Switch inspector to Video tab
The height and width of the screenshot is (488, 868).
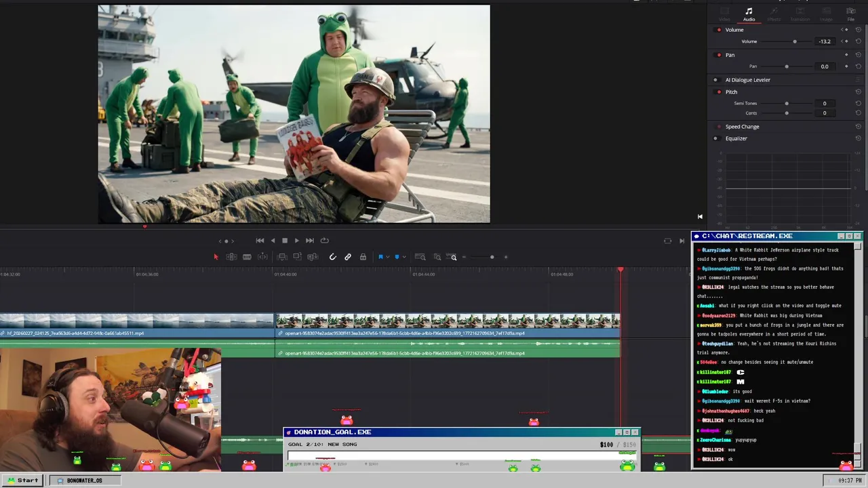pyautogui.click(x=724, y=14)
